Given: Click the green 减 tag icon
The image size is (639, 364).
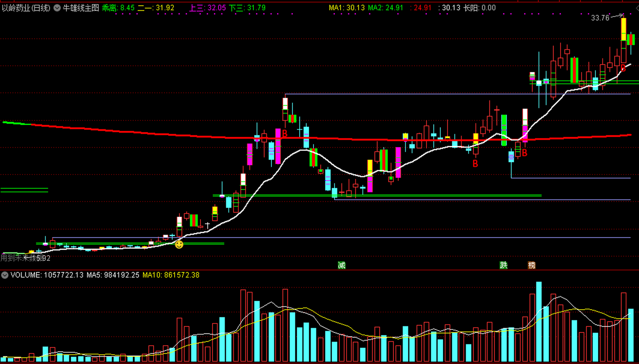Looking at the screenshot, I should tap(342, 265).
